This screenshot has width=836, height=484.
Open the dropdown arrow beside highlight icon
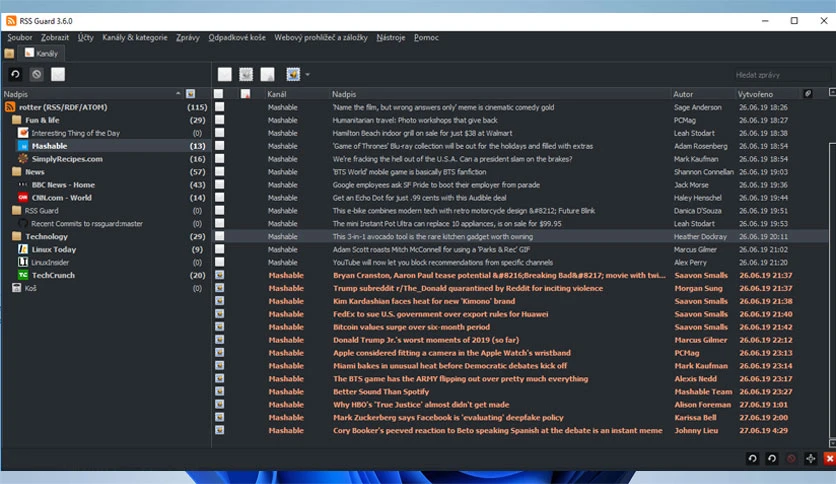pyautogui.click(x=308, y=75)
